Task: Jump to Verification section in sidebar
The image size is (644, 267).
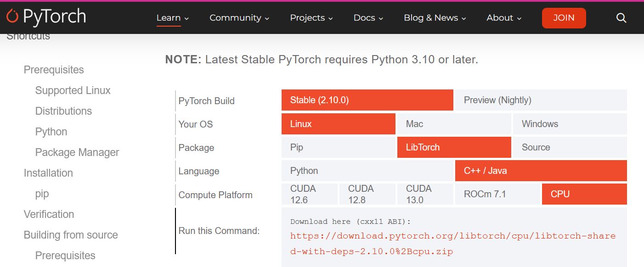Action: (49, 214)
